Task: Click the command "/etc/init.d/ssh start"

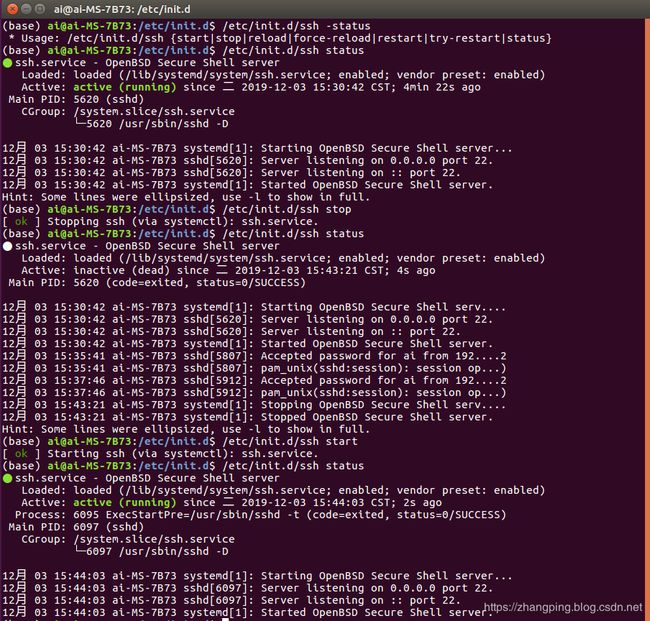Action: [x=290, y=441]
